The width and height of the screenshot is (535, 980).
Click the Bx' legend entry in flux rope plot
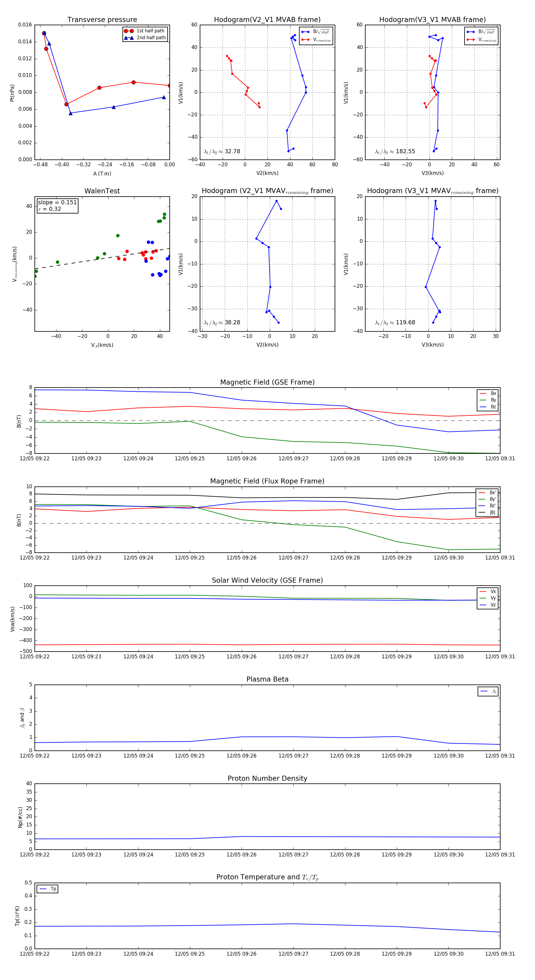tap(487, 493)
